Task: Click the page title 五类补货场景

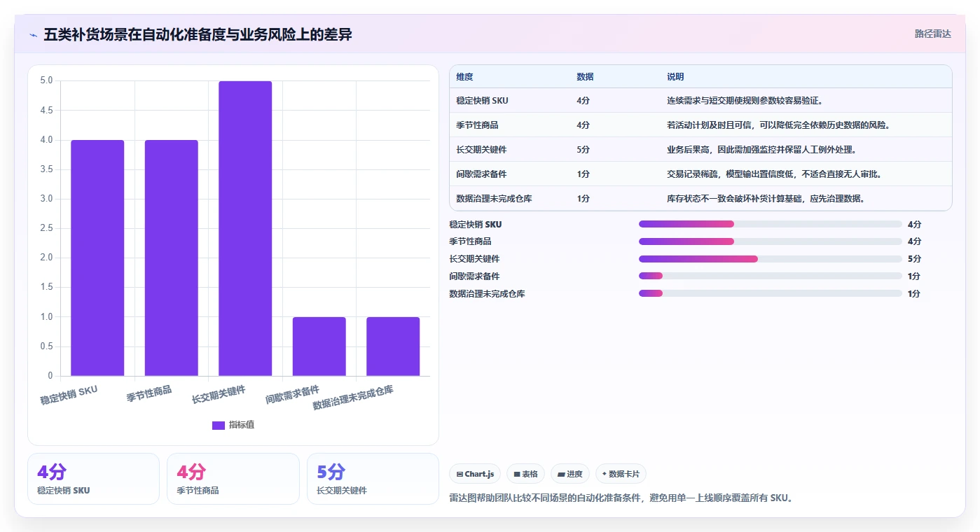Action: [x=198, y=34]
